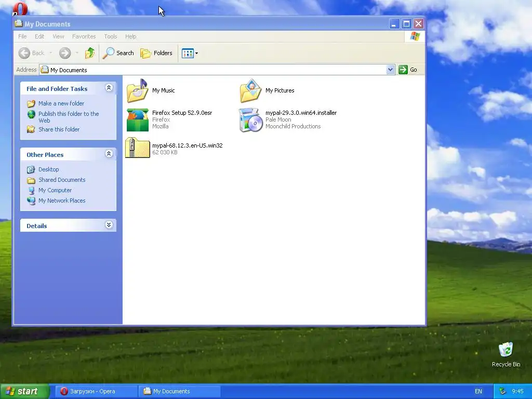Open My Network Places link
This screenshot has width=532, height=399.
coord(62,201)
